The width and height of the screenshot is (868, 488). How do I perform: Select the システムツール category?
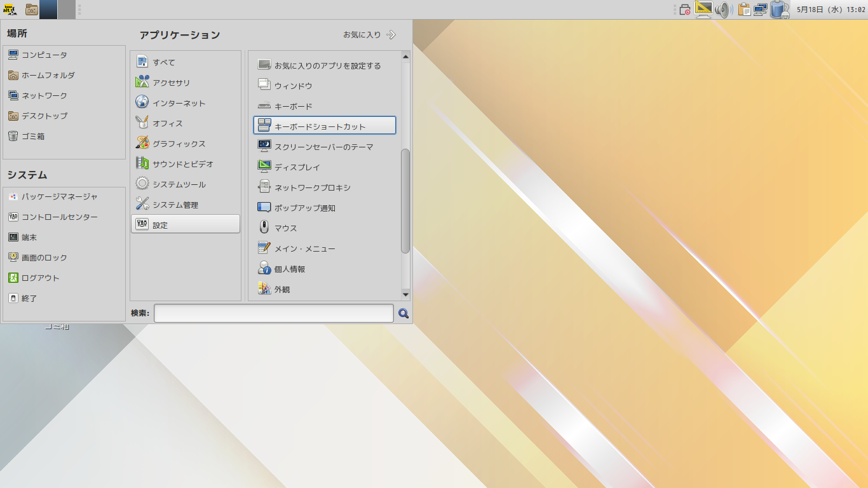186,184
